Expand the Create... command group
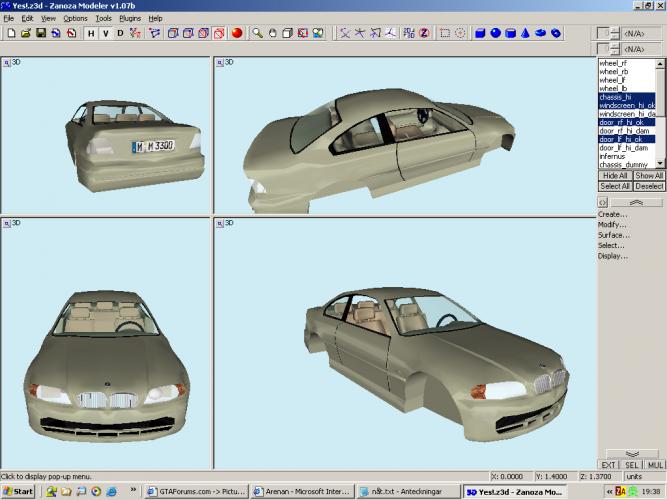The height and width of the screenshot is (500, 667). click(612, 214)
